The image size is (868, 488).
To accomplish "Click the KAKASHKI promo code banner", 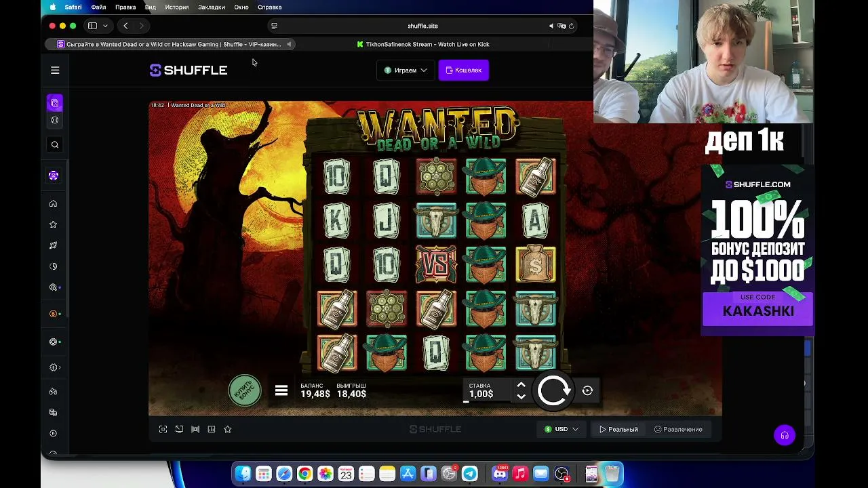I will click(757, 310).
